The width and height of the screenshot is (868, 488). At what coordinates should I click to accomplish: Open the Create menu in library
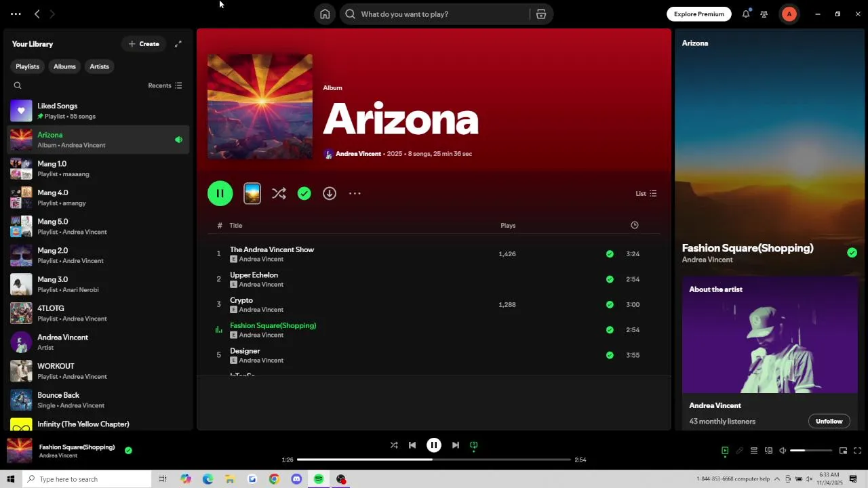(144, 44)
